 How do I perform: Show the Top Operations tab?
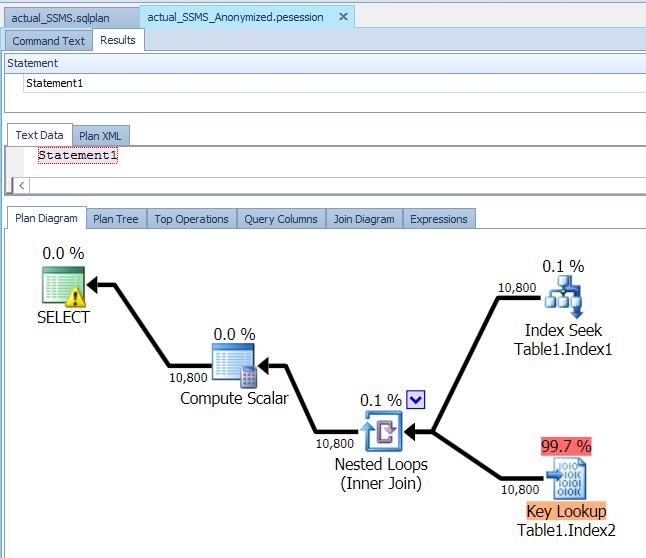[191, 219]
